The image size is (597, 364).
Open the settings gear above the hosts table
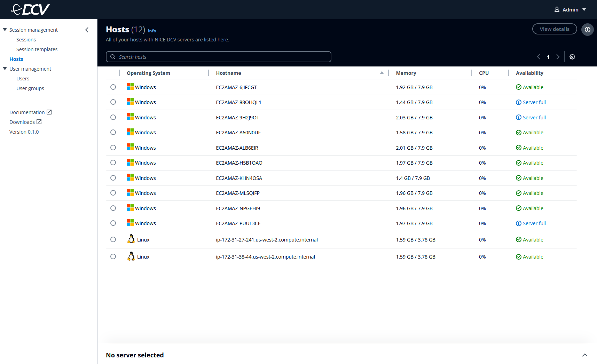click(572, 56)
